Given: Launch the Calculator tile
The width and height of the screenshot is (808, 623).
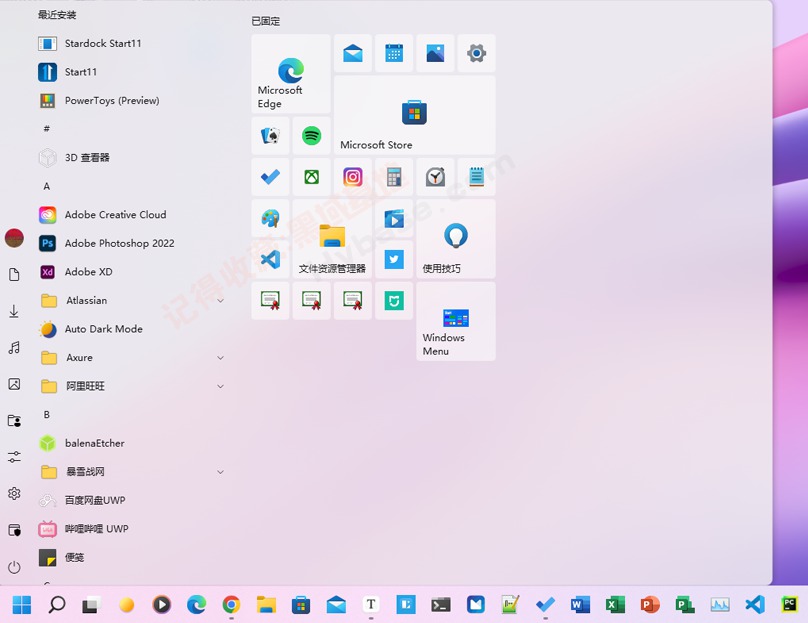Looking at the screenshot, I should point(393,176).
